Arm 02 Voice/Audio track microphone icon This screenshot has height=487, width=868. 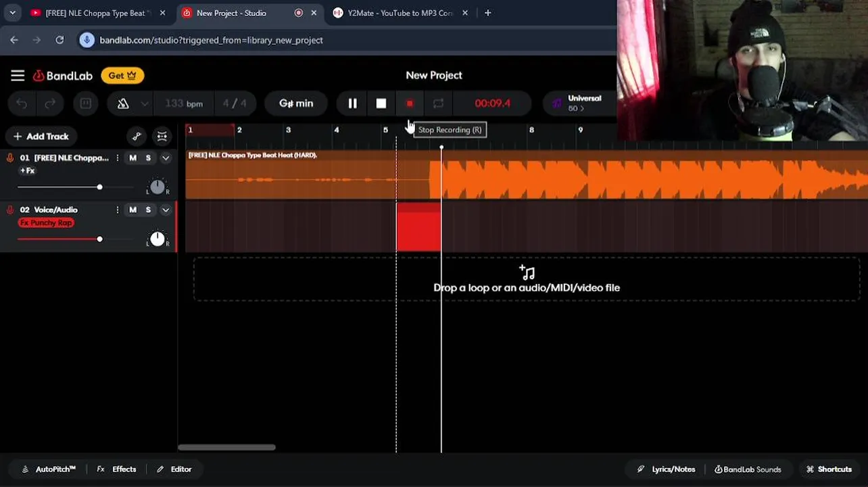click(x=10, y=210)
